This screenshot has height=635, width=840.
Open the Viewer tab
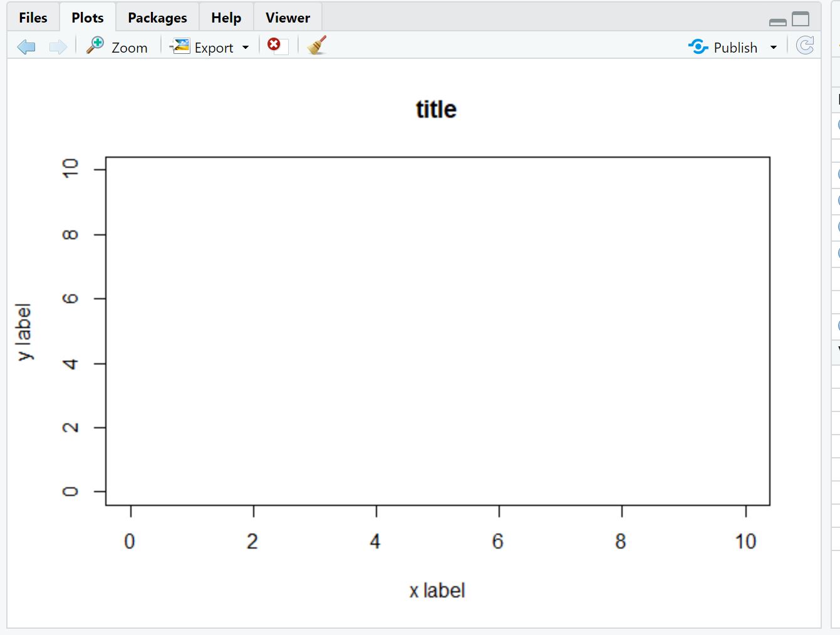click(288, 18)
